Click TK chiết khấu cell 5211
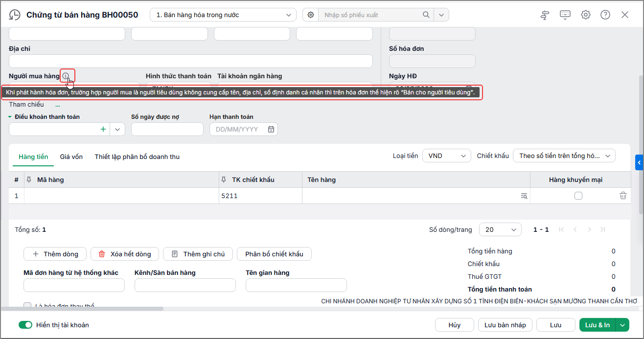This screenshot has height=339, width=644. (260, 196)
